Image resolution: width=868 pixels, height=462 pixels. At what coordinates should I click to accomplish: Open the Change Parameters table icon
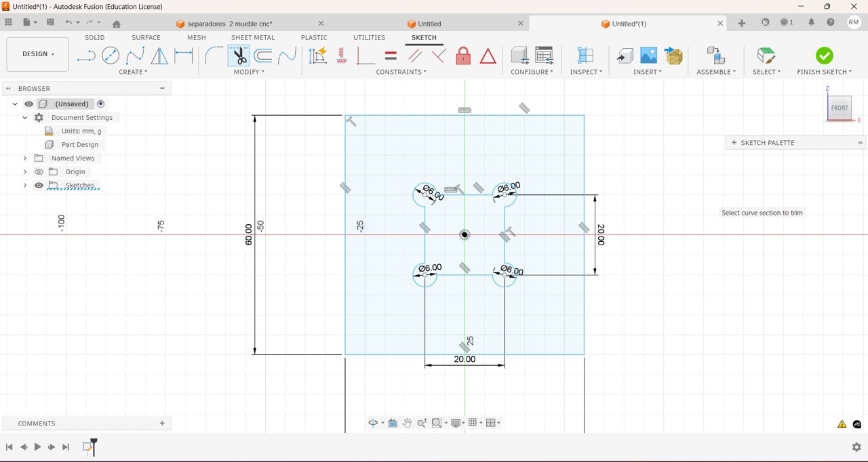point(545,56)
